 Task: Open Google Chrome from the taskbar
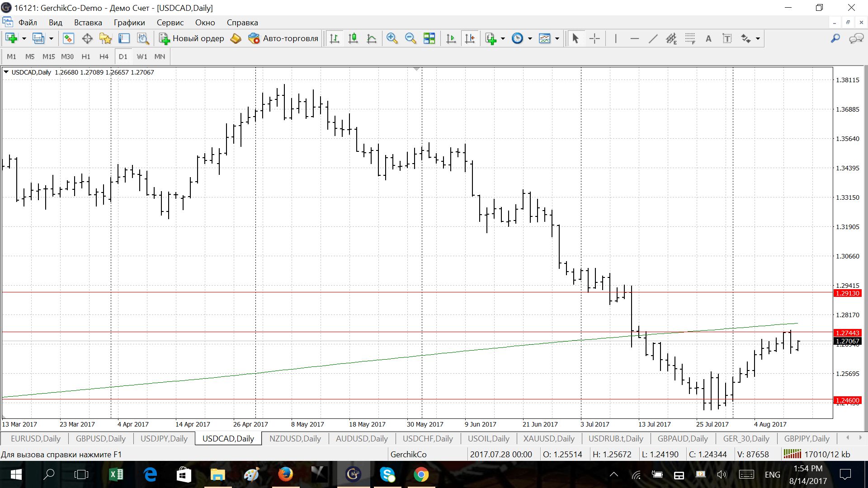pos(421,474)
